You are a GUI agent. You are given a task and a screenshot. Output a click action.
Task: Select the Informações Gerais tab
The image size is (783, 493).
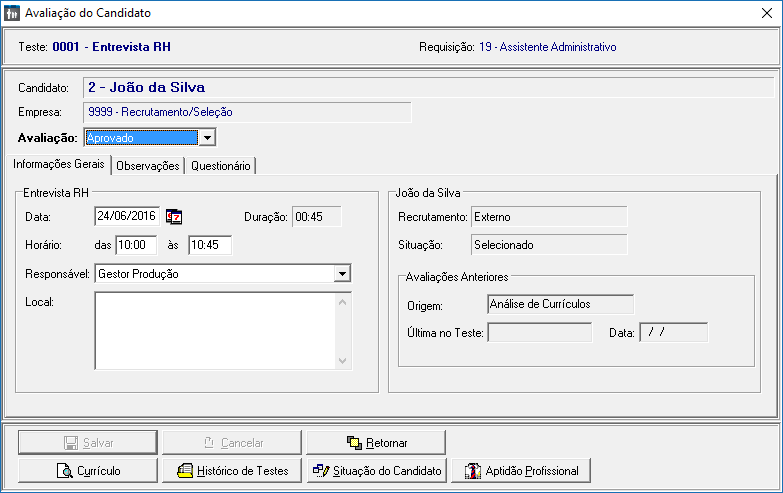(59, 165)
